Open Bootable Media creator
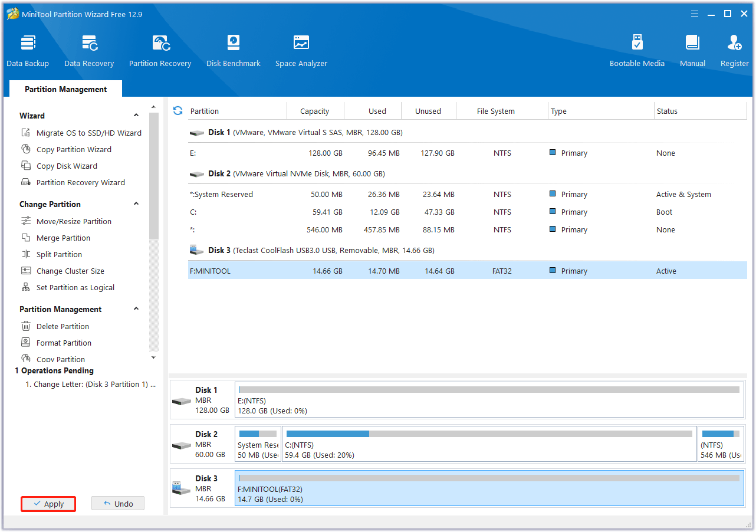Screen dimensions: 756x532 (637, 50)
